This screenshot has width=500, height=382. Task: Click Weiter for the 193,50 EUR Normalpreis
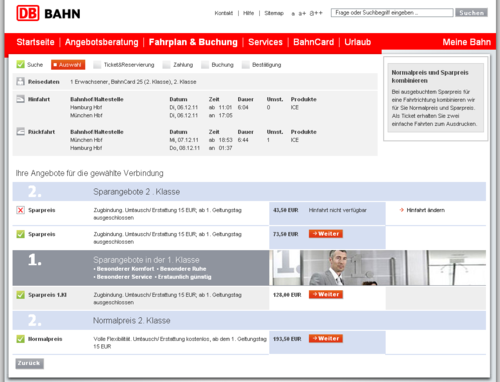pos(326,338)
